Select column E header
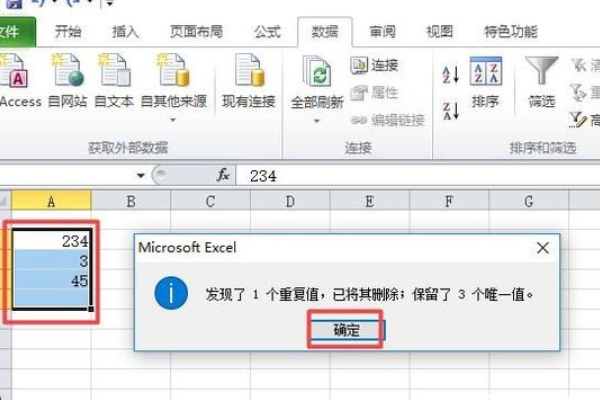Viewport: 600px width, 400px height. [370, 201]
